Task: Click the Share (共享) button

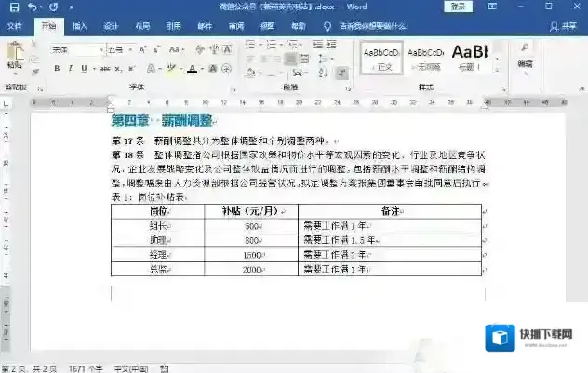Action: [x=566, y=26]
